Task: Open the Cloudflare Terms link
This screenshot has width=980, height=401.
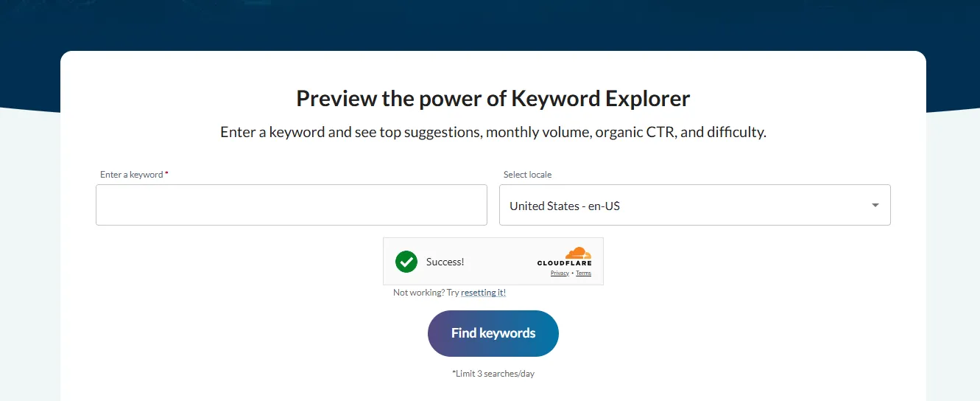Action: click(583, 273)
